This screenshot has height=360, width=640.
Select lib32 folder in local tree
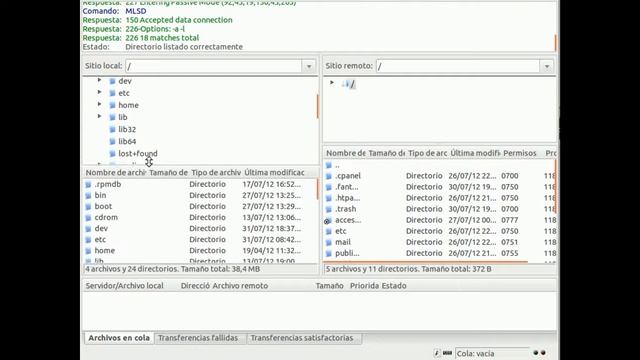[127, 129]
